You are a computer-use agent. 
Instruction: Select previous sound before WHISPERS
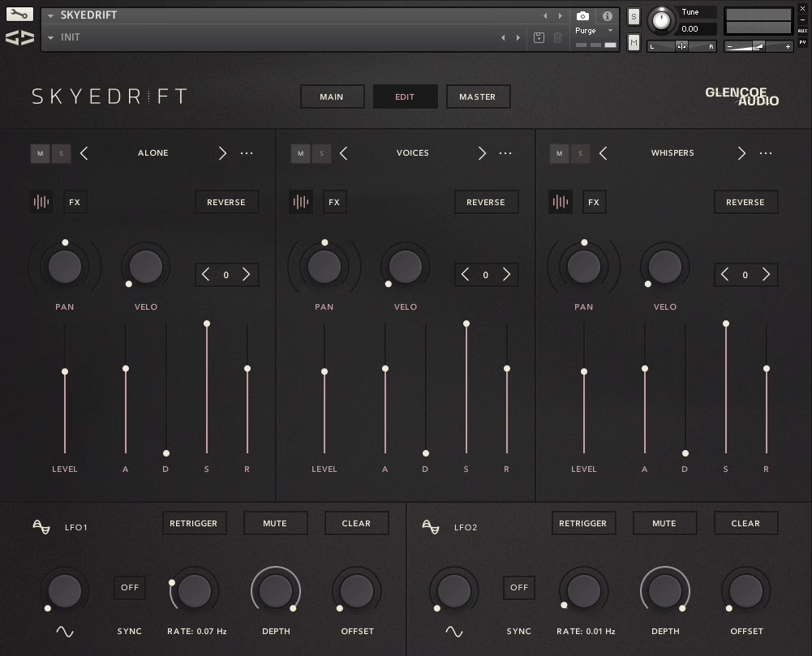(x=603, y=153)
